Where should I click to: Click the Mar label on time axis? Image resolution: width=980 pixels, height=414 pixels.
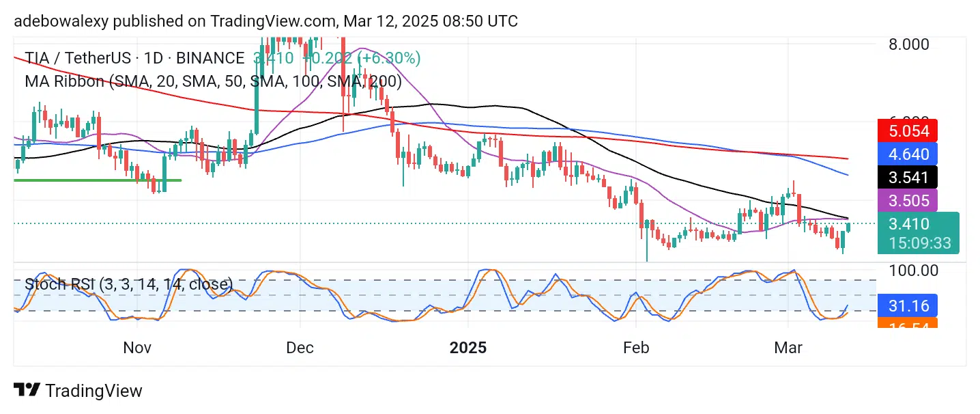pos(788,348)
